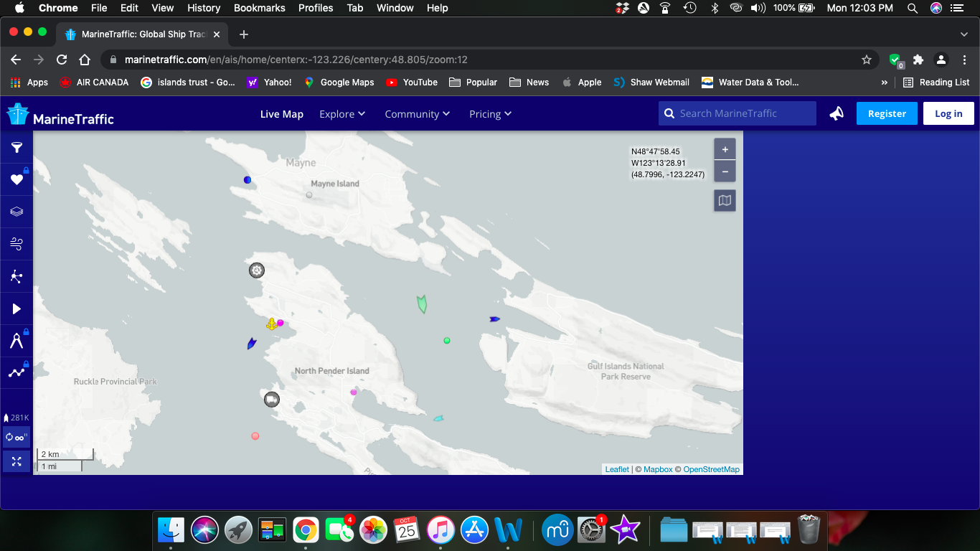980x551 pixels.
Task: Go to Chrome home page icon
Action: pos(85,60)
